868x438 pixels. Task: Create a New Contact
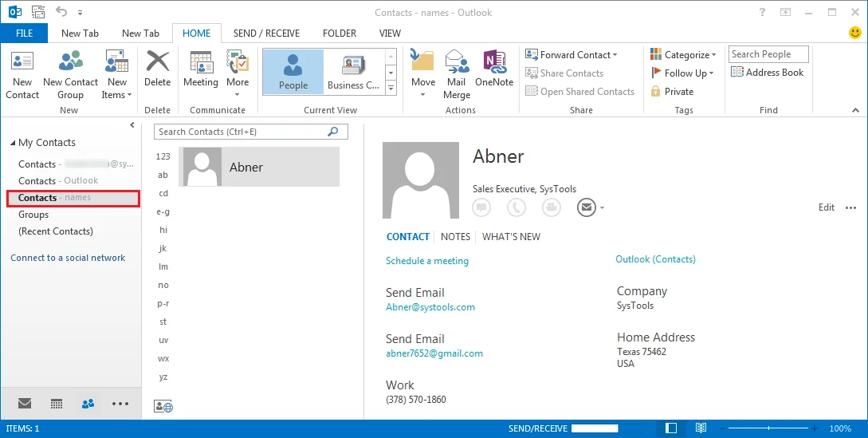pyautogui.click(x=22, y=75)
